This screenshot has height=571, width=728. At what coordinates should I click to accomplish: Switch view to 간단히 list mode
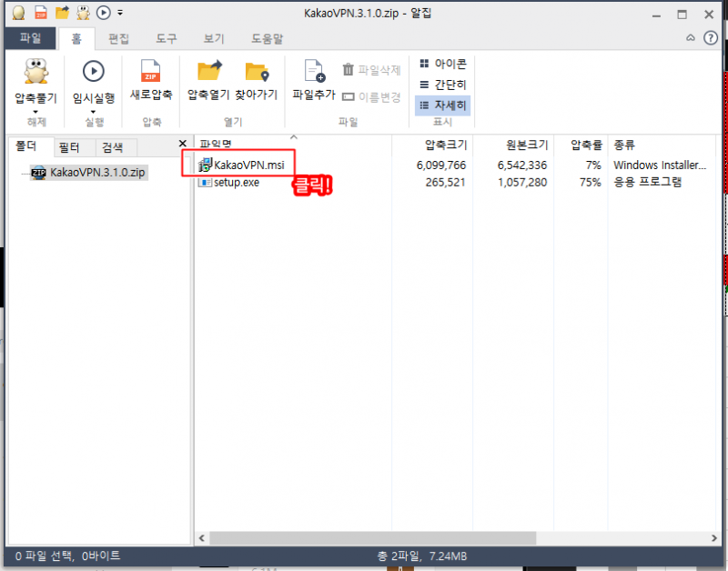tap(443, 85)
